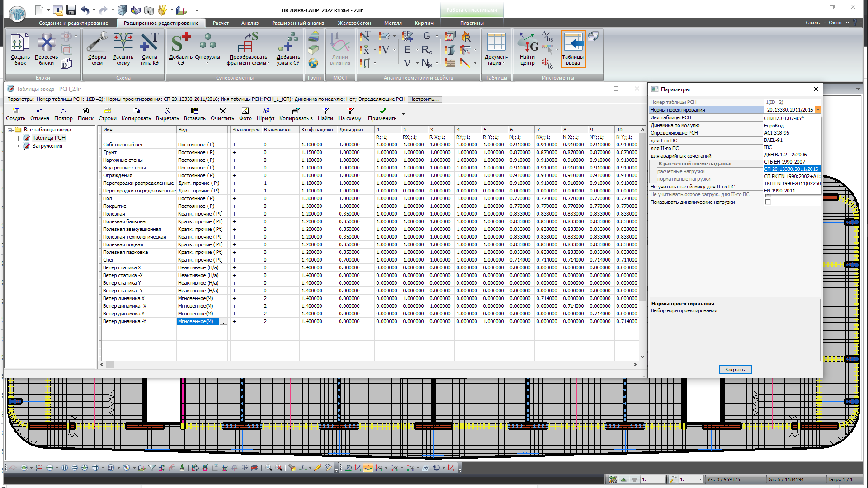Select Загружения in the tables tree
This screenshot has height=488, width=868.
tap(47, 146)
